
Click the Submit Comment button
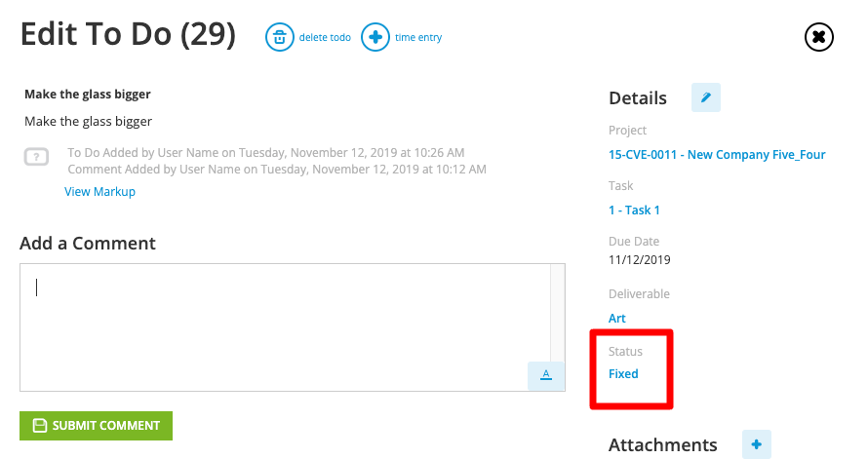(96, 426)
